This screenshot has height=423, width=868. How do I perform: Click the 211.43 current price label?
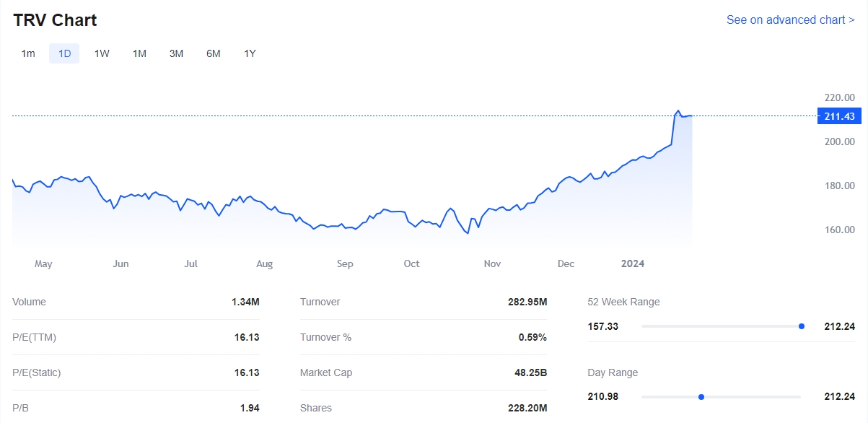click(838, 116)
